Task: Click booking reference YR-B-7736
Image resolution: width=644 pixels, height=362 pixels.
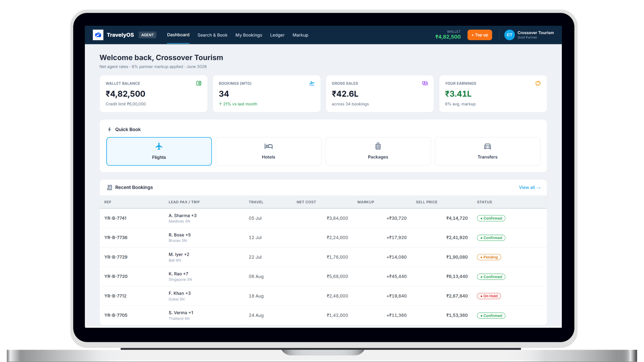Action: click(x=116, y=238)
